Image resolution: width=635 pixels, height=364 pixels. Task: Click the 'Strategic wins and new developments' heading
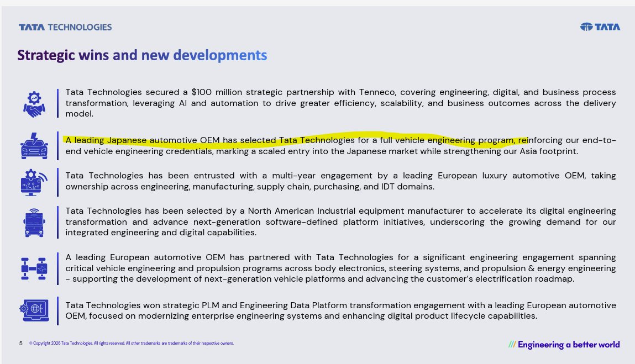pyautogui.click(x=142, y=55)
